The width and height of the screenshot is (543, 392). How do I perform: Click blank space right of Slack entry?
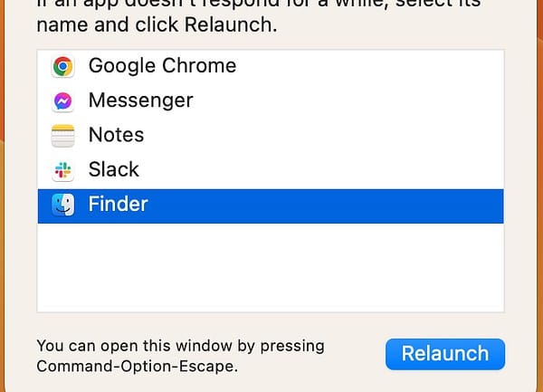click(344, 170)
